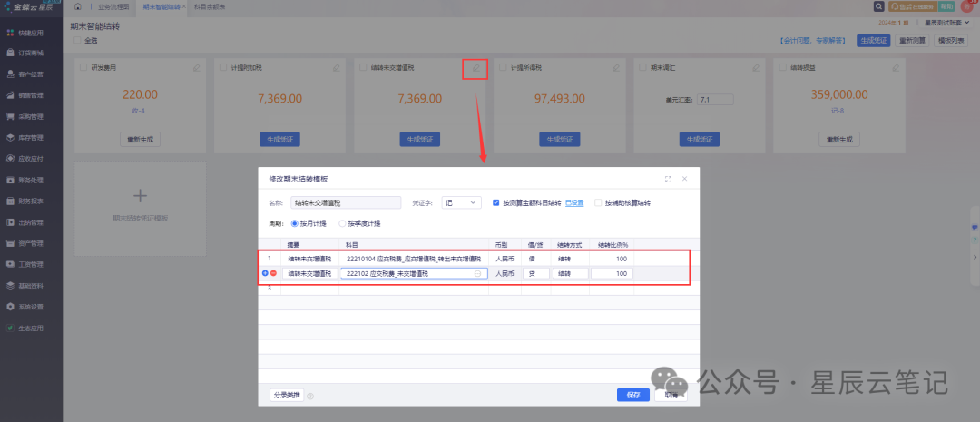Switch to 科目余额表 tab
Image resolution: width=980 pixels, height=422 pixels.
(x=210, y=6)
